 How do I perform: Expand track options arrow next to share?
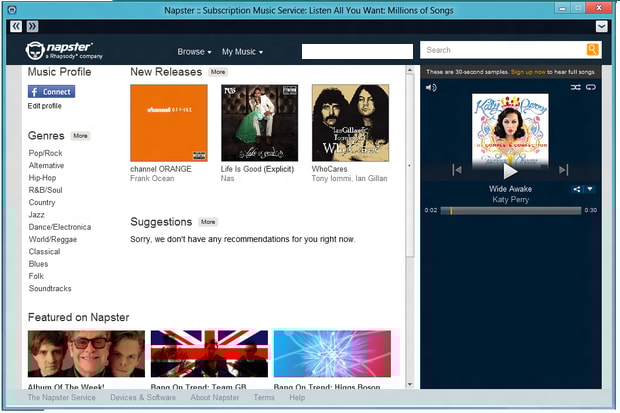[590, 189]
